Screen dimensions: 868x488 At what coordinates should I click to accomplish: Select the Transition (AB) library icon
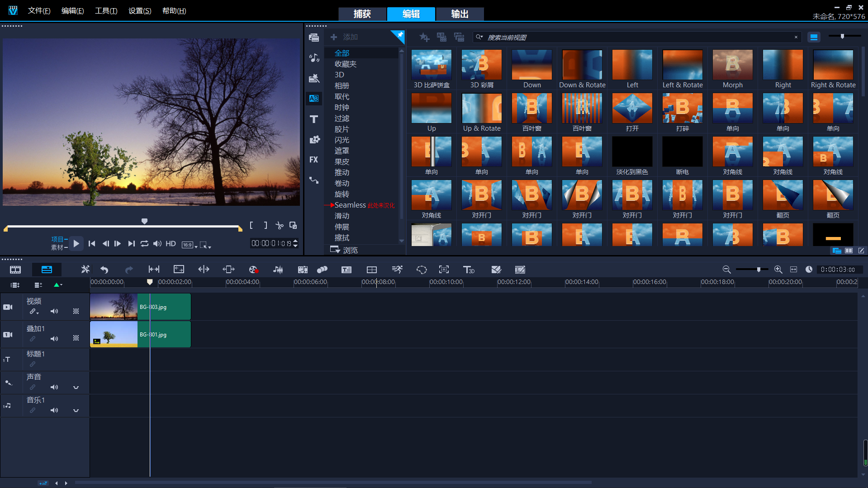click(314, 98)
